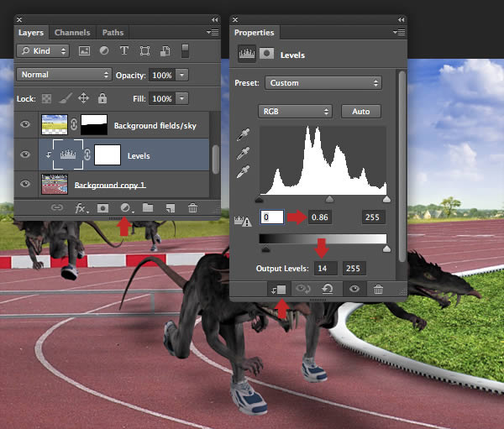Image resolution: width=504 pixels, height=429 pixels.
Task: Hide the Levels layer eye
Action: pyautogui.click(x=25, y=154)
